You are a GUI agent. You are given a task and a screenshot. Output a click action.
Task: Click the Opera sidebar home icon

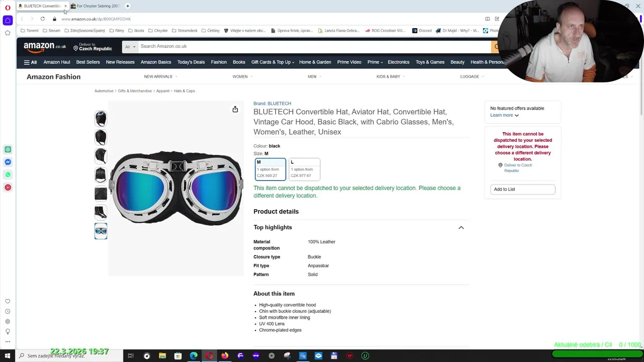click(x=8, y=20)
